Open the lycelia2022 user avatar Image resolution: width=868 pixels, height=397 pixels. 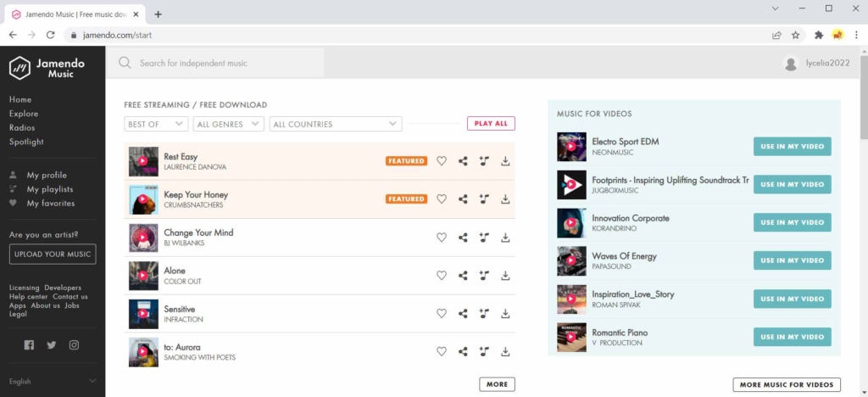[791, 63]
